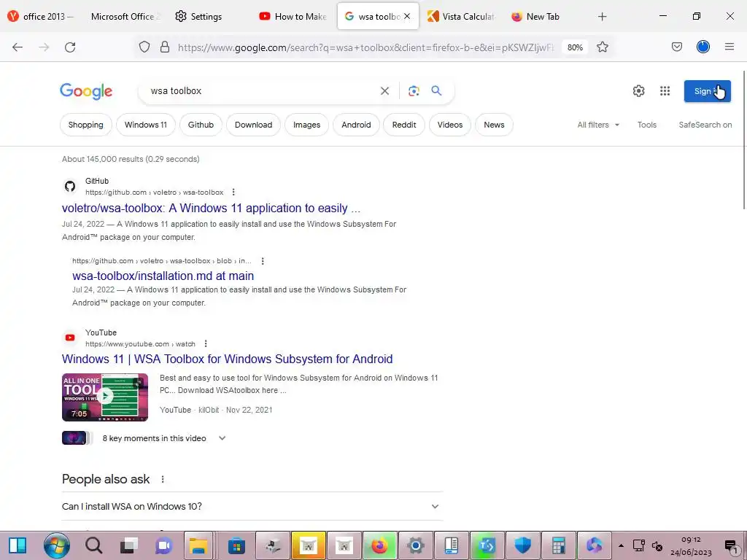Open notifications icon in system tray
Viewport: 747px width, 560px height.
(x=731, y=546)
